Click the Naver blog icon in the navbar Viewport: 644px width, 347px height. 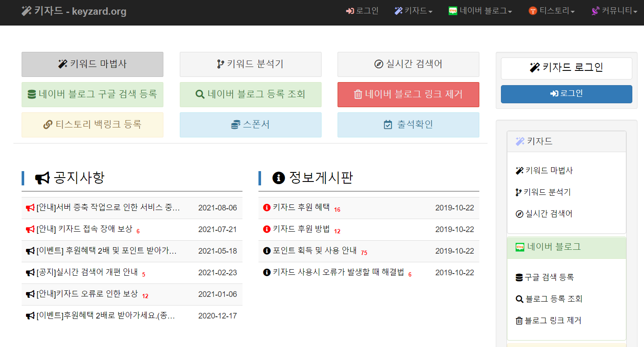point(453,11)
